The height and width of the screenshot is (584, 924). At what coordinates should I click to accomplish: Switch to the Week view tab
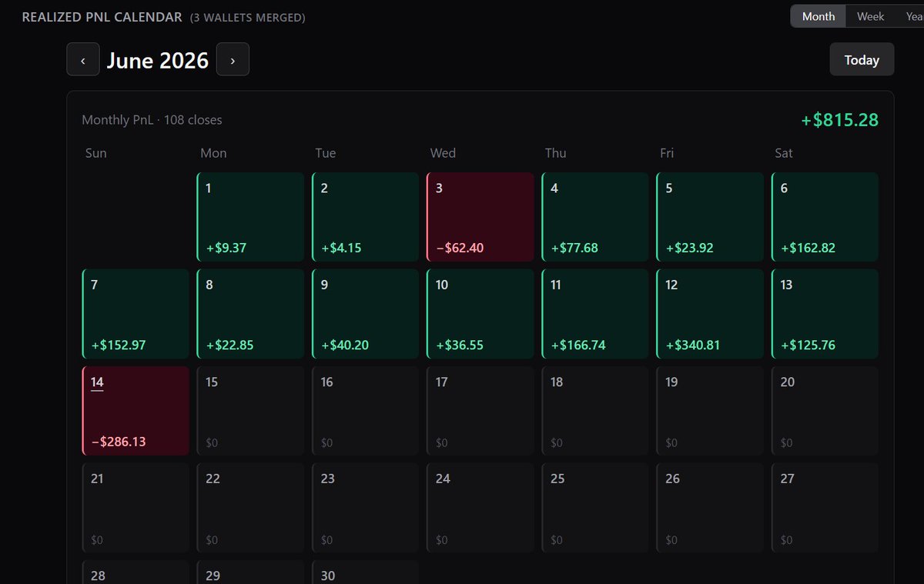(x=870, y=16)
